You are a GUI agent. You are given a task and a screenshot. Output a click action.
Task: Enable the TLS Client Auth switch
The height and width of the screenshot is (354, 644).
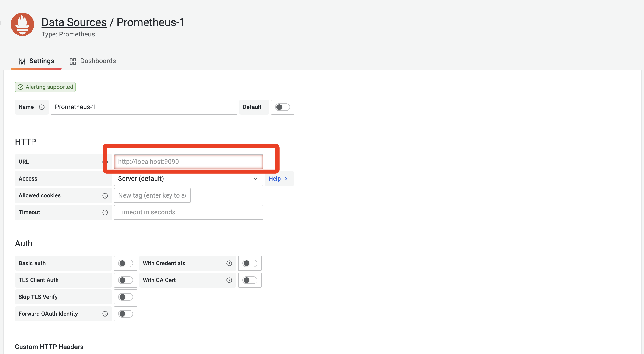pyautogui.click(x=125, y=280)
